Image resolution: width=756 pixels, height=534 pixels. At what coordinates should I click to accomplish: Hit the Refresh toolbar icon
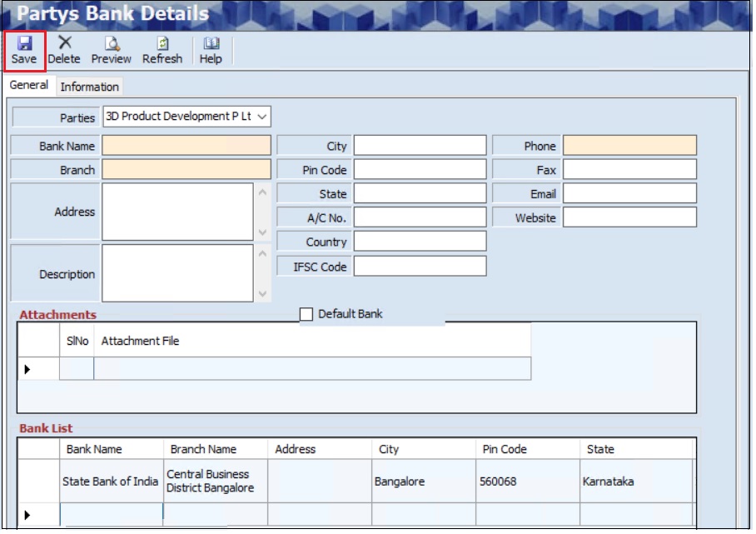[162, 43]
